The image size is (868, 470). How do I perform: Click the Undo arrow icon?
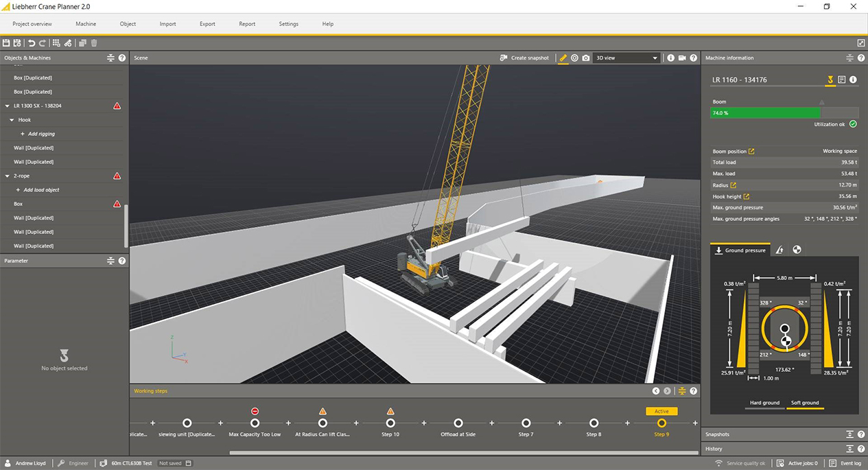click(32, 43)
